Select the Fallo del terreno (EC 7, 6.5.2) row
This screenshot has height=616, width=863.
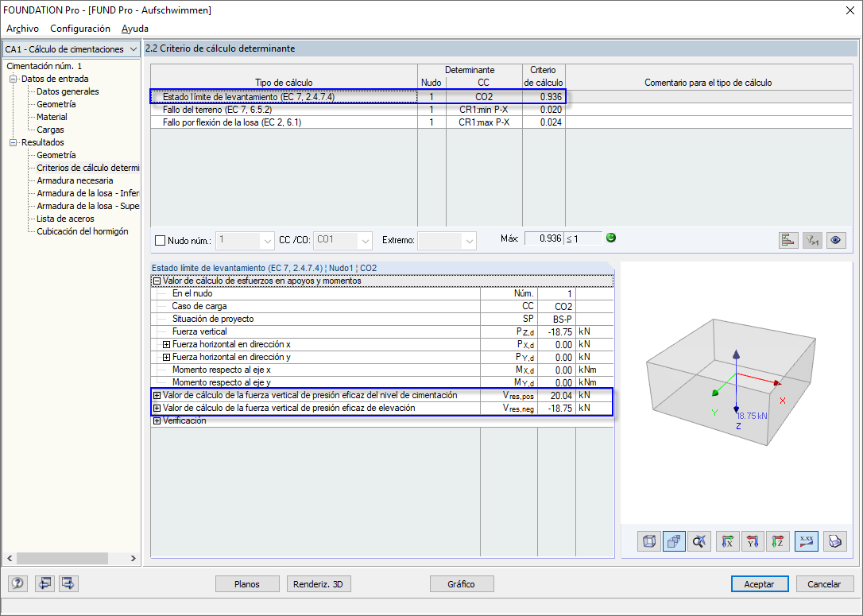[x=501, y=110]
